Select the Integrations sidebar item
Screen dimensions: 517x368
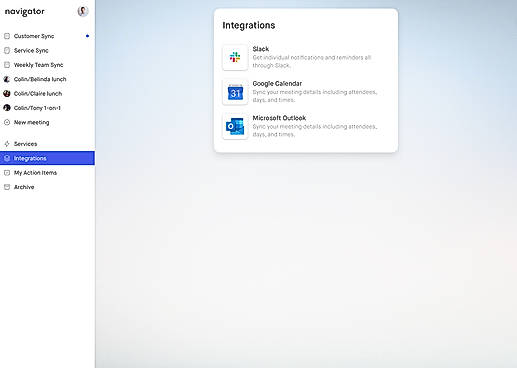tap(47, 158)
